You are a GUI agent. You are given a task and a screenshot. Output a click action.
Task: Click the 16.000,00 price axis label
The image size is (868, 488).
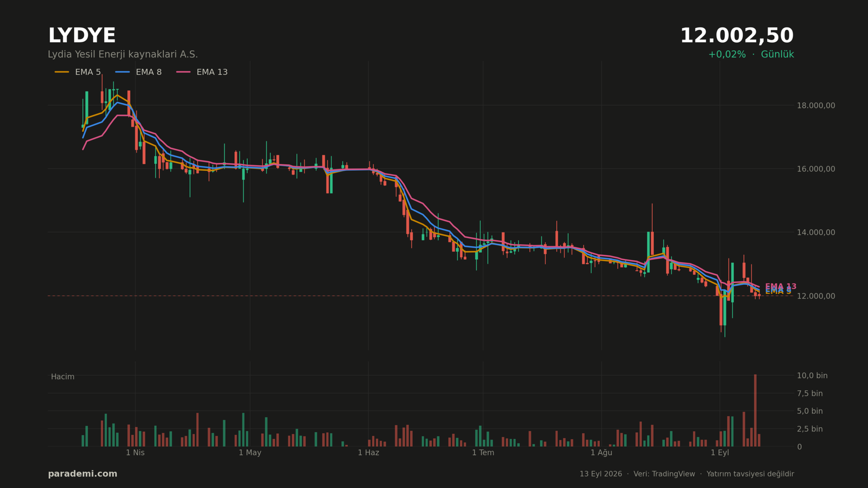pos(816,169)
